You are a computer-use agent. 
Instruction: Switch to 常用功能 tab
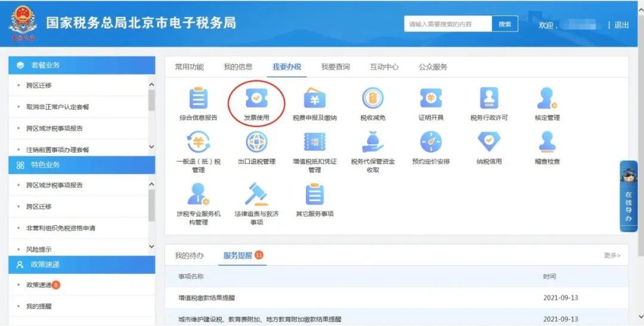click(190, 67)
